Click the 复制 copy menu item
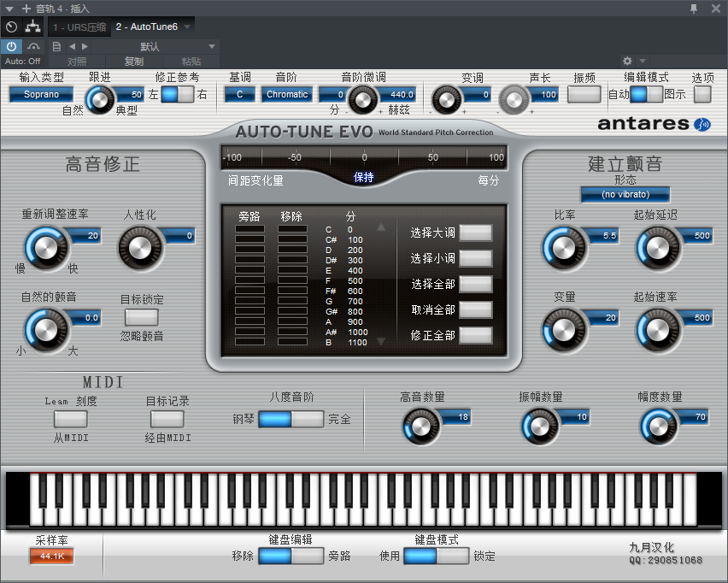Viewport: 728px width, 583px height. (x=133, y=62)
